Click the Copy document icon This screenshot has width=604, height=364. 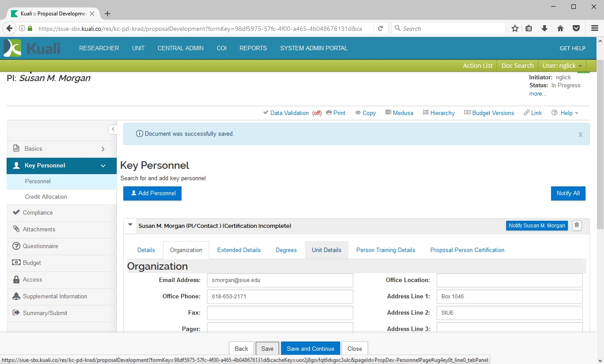[365, 113]
